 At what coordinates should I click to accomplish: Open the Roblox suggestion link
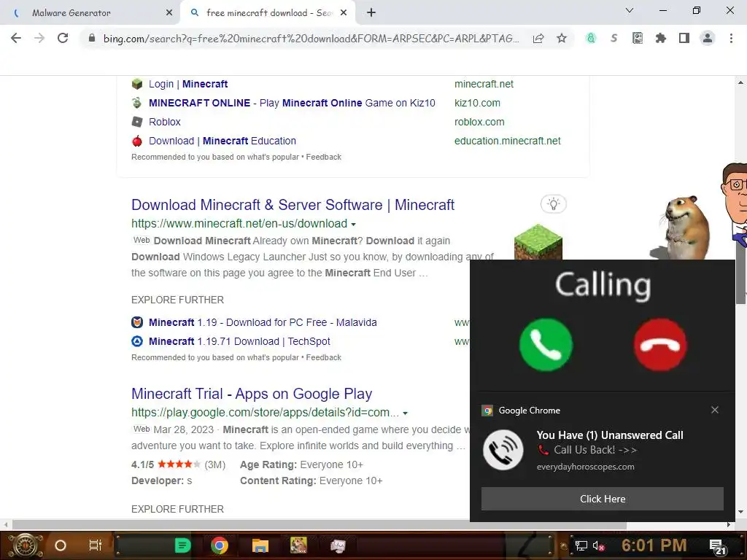164,122
